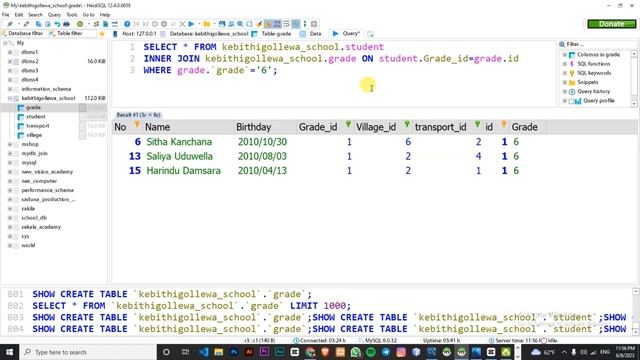Open the Edit menu
The image size is (640, 360).
19,15
